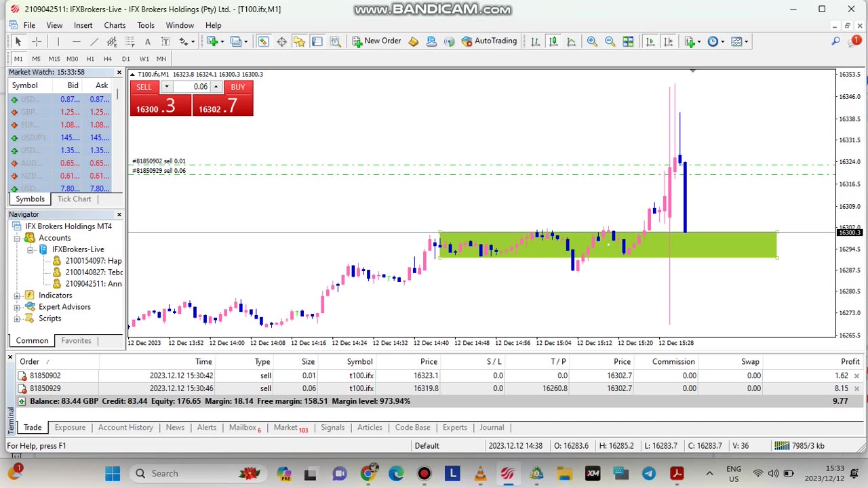
Task: Select the Trendline drawing tool
Action: pos(94,41)
